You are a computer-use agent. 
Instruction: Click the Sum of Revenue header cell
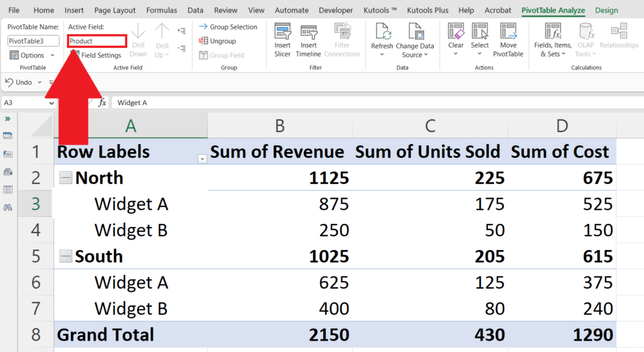(280, 151)
